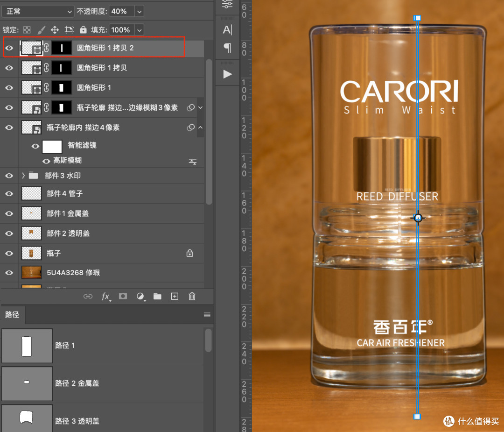This screenshot has width=504, height=432.
Task: Toggle lock image pixels brush icon
Action: (x=41, y=30)
